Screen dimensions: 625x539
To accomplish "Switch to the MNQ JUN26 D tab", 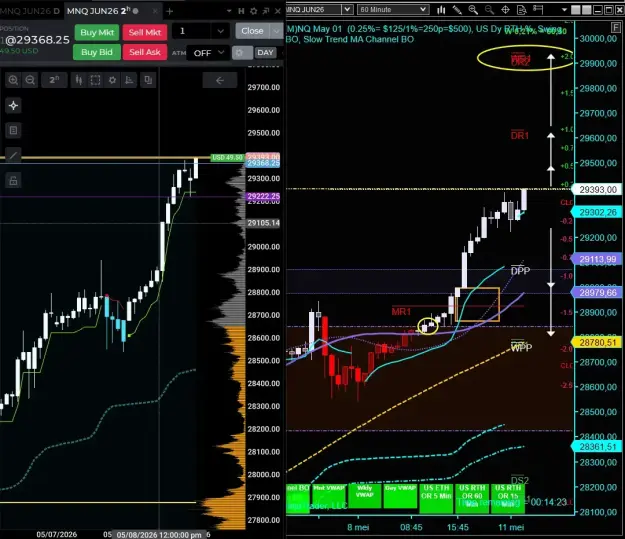I will pyautogui.click(x=30, y=11).
